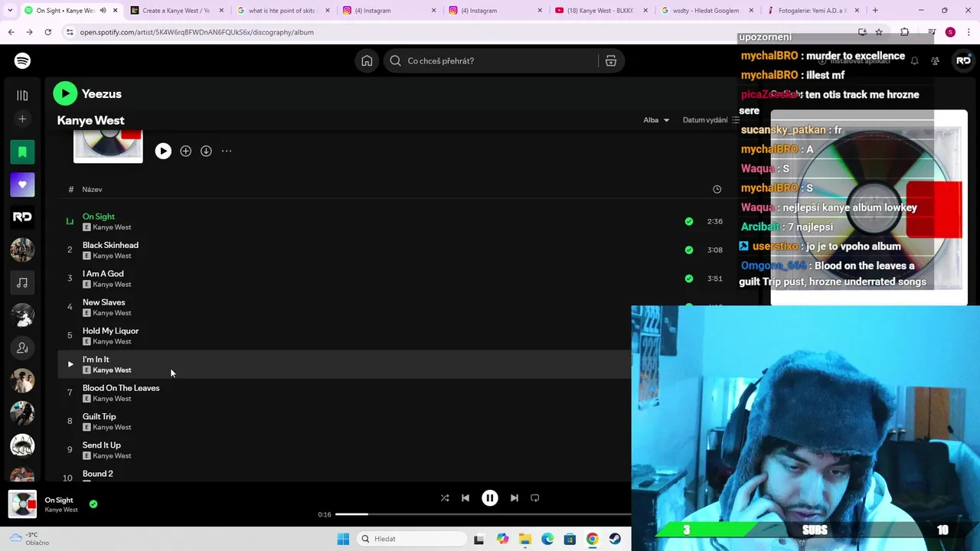Skip to the previous track
The width and height of the screenshot is (980, 551).
[x=465, y=497]
